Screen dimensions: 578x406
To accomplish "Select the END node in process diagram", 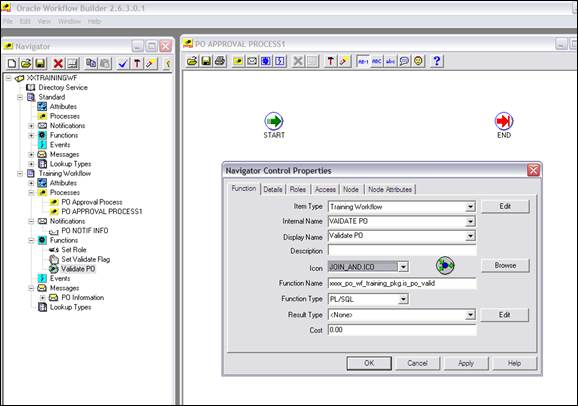I will (x=504, y=121).
